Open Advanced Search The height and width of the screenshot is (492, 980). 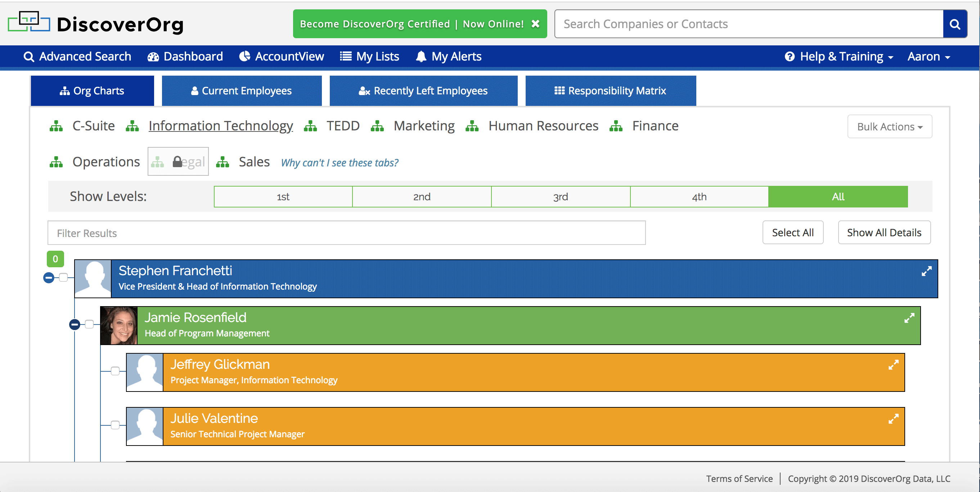tap(77, 56)
